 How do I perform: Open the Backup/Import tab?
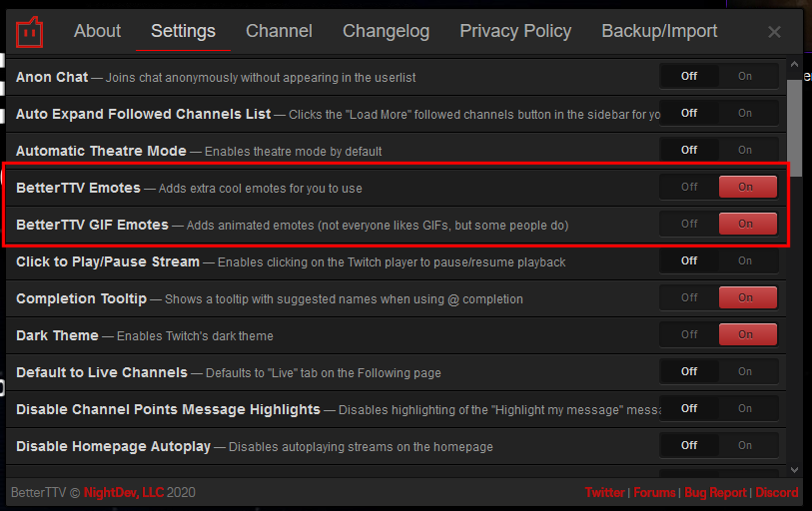[x=660, y=31]
